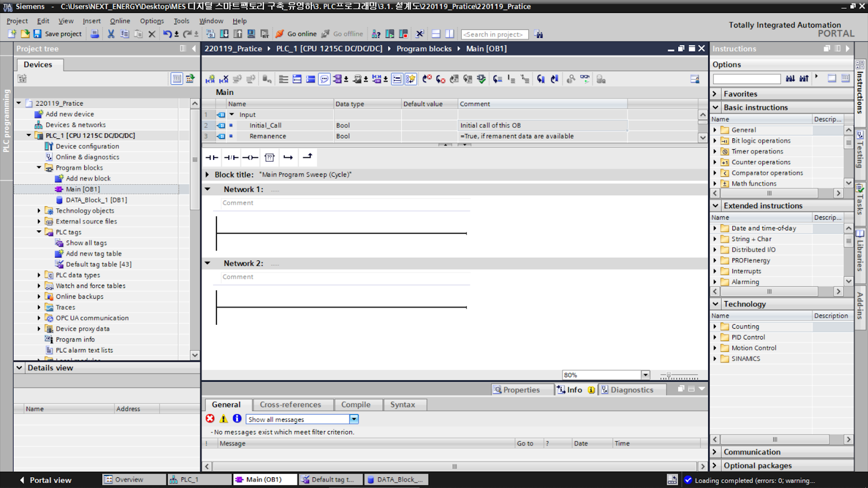Toggle the error messages filter icon
This screenshot has width=868, height=488.
(210, 419)
